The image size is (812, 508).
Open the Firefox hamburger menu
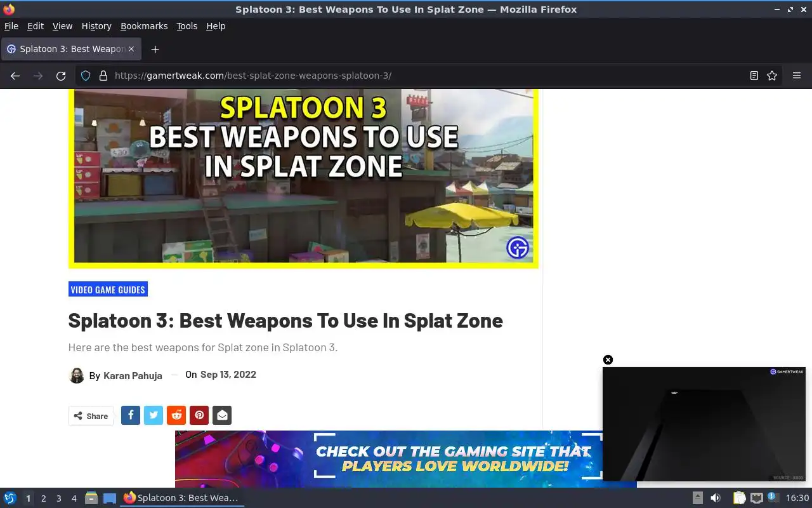click(x=797, y=76)
